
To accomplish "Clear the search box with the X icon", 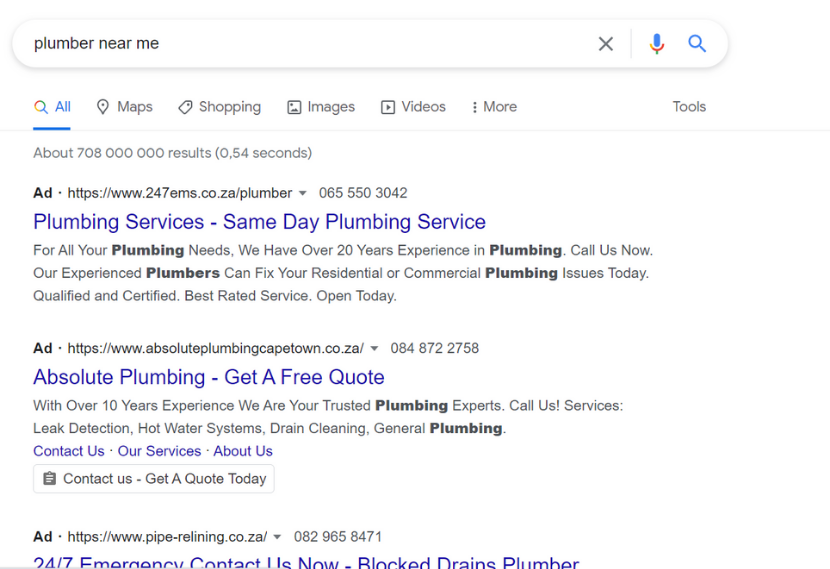I will [x=606, y=43].
